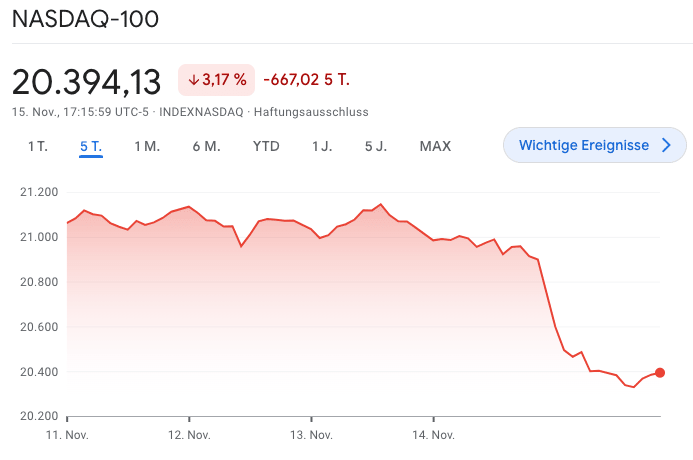Expand Wichtige Ereignisse with the chevron arrow
Screen dimensions: 693x460
(x=667, y=146)
